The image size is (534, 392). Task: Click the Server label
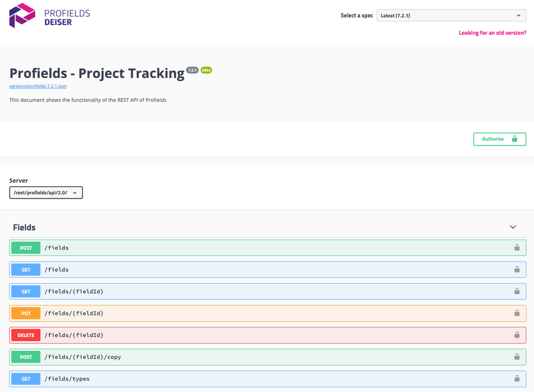(18, 181)
